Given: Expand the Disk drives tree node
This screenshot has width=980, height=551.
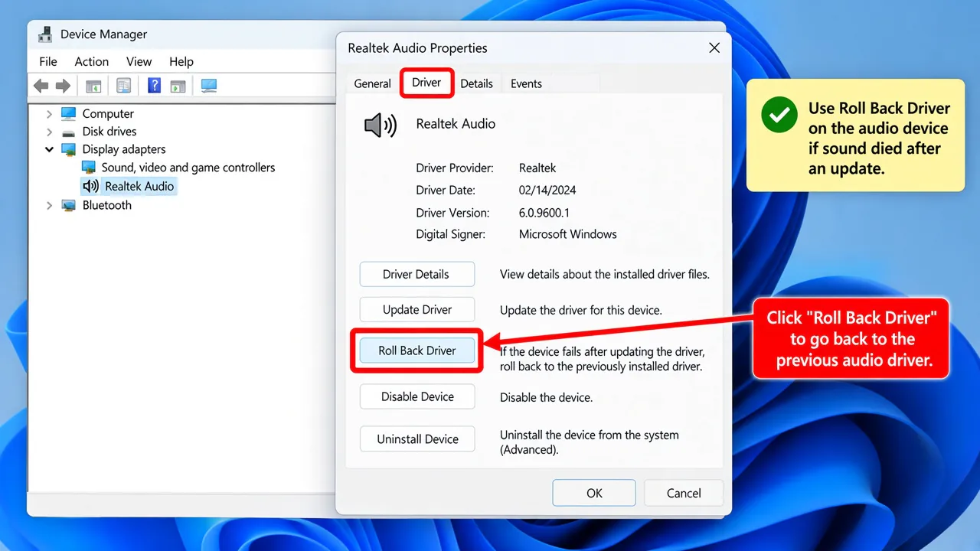Looking at the screenshot, I should tap(49, 132).
